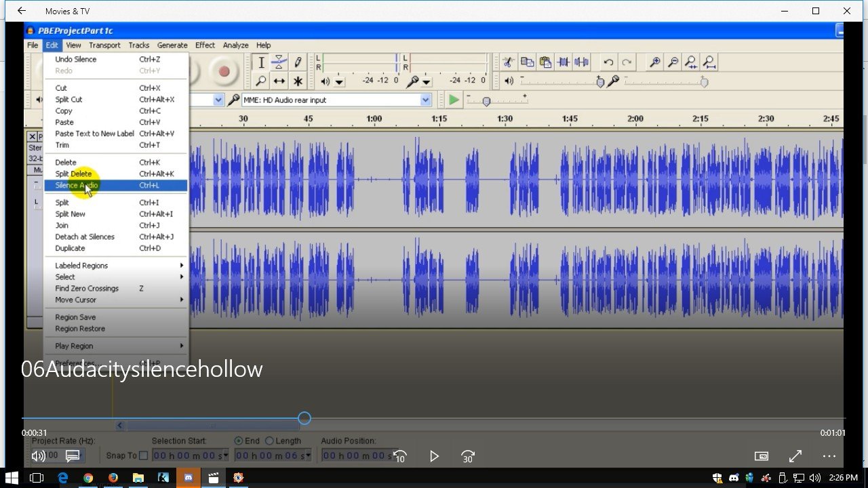Choose Find Zero Crossings entry

tap(116, 289)
